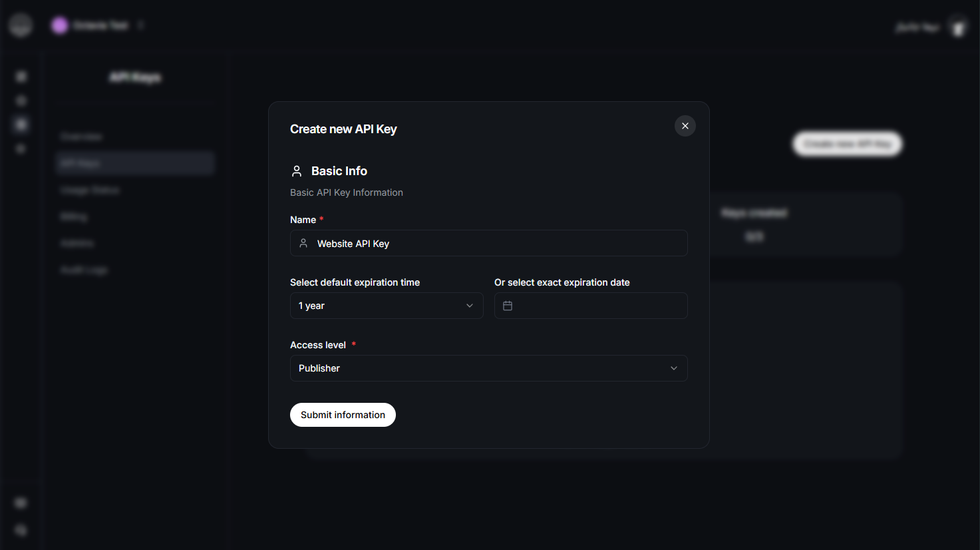Select the highlighted icon in the narrow sidebar rail
Viewport: 980px width, 550px height.
pyautogui.click(x=21, y=124)
